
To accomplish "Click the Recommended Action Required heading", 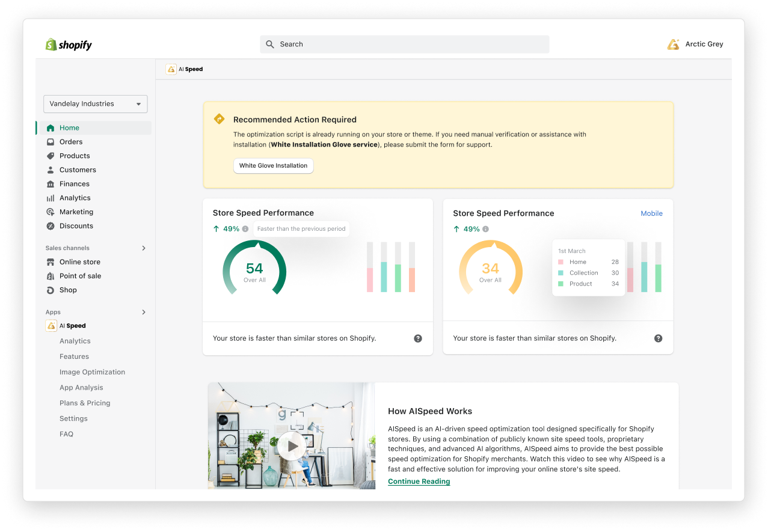I will point(295,120).
